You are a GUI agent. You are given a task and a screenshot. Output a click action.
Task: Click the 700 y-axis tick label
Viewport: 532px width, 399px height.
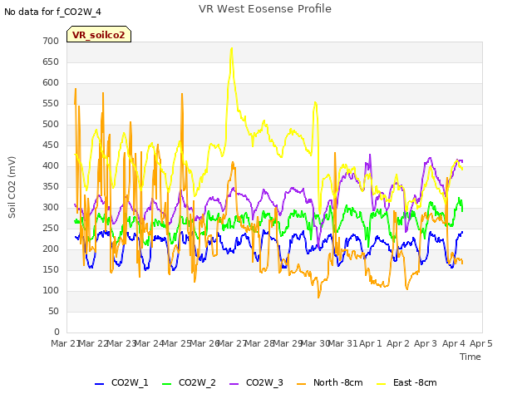[51, 41]
